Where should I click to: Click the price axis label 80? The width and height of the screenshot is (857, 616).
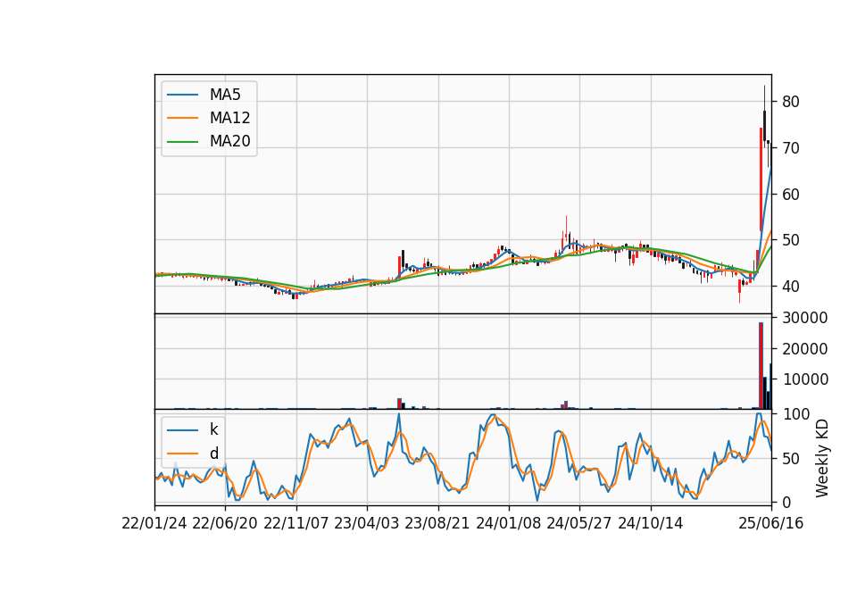click(791, 102)
